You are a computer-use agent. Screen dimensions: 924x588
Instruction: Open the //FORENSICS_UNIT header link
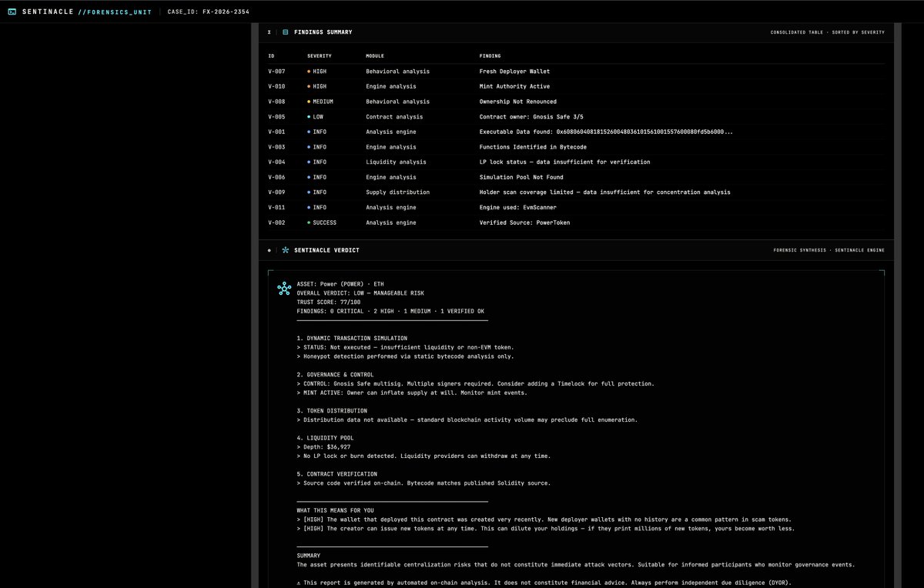coord(115,12)
